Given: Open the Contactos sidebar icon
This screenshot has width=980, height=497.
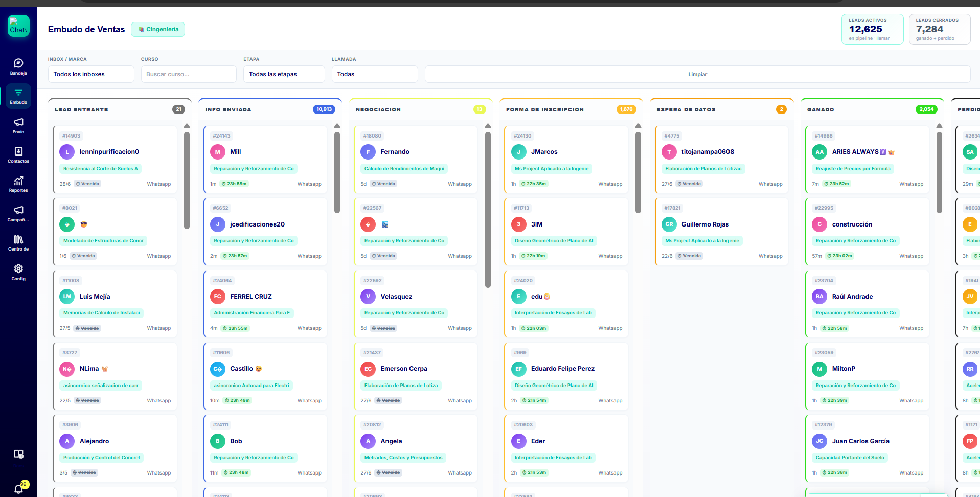Looking at the screenshot, I should tap(18, 154).
